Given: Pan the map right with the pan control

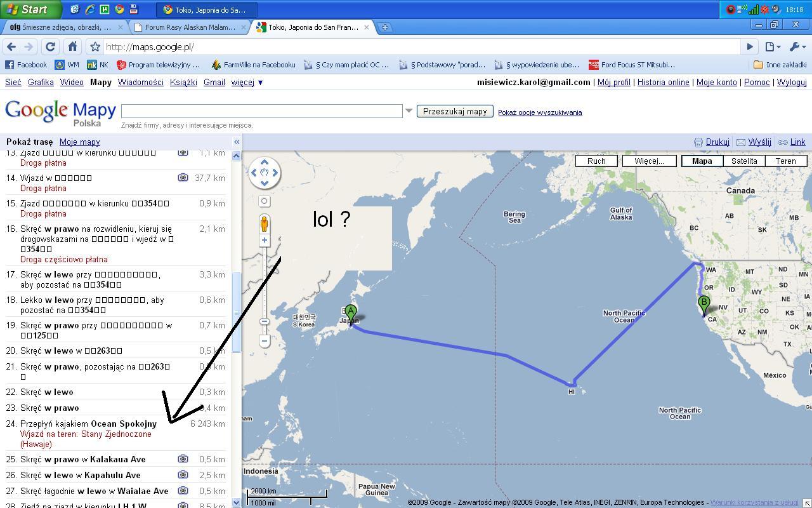Looking at the screenshot, I should [x=275, y=173].
